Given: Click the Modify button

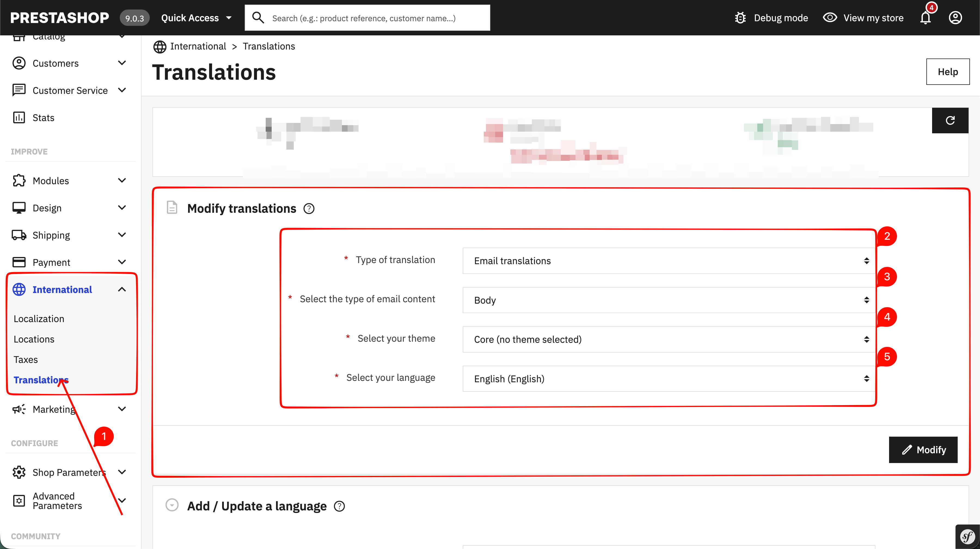Looking at the screenshot, I should click(923, 450).
